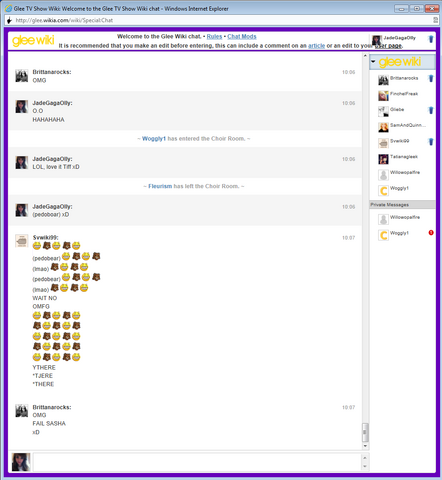This screenshot has height=480, width=442.
Task: Click Tatianagleek avatar in user list
Action: (x=383, y=159)
